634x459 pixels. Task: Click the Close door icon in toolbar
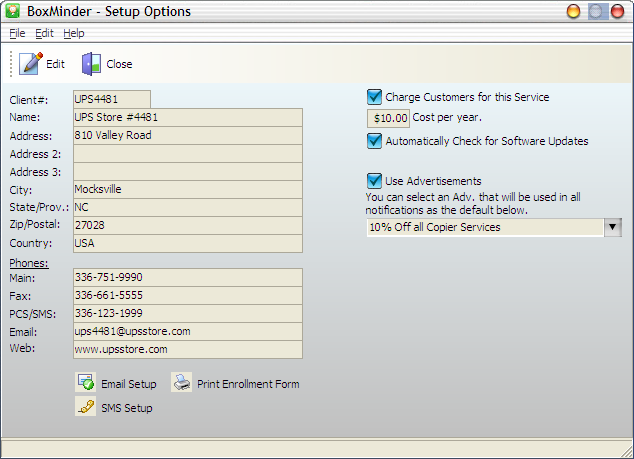(92, 64)
